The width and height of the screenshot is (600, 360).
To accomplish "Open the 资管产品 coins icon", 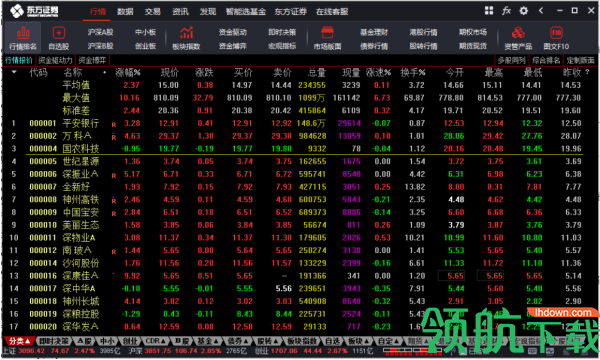I will click(518, 33).
